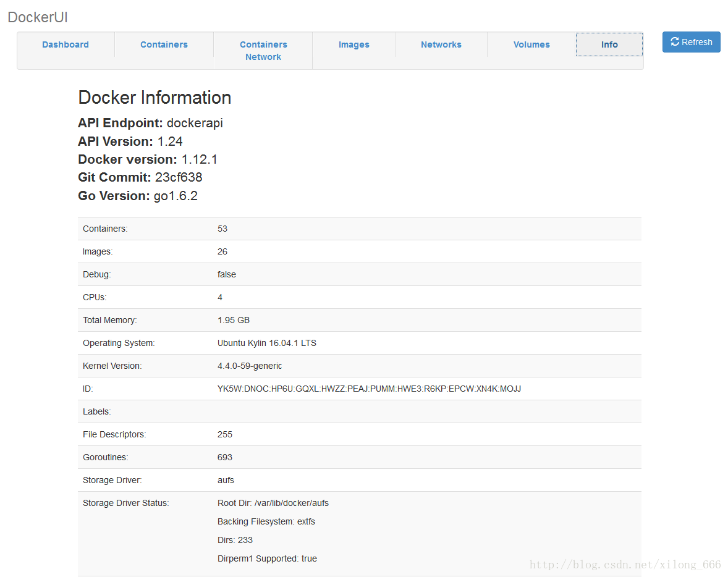Select the Git Commit 23cf638 text

[140, 177]
